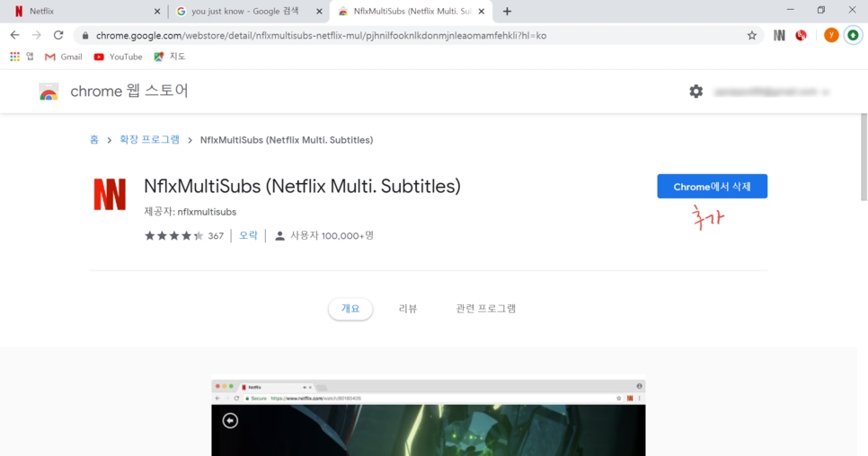Minimize the Chrome window
This screenshot has height=456, width=868.
pos(790,10)
